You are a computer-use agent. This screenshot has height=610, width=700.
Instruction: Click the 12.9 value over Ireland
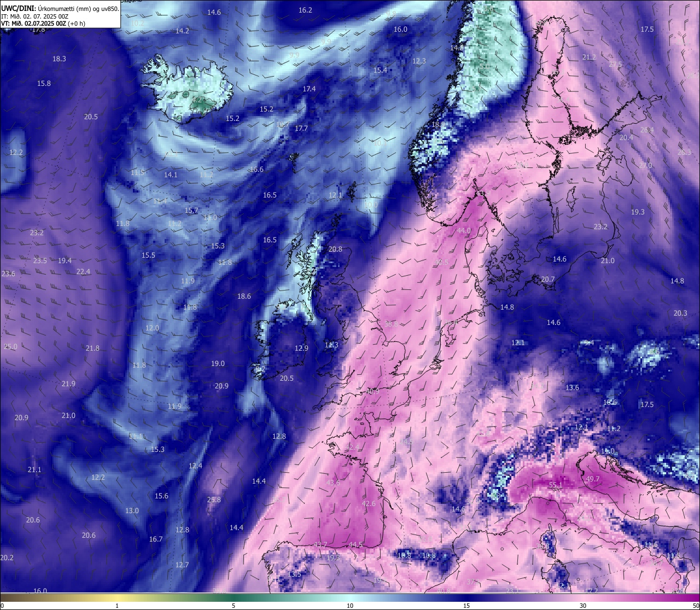click(x=302, y=348)
